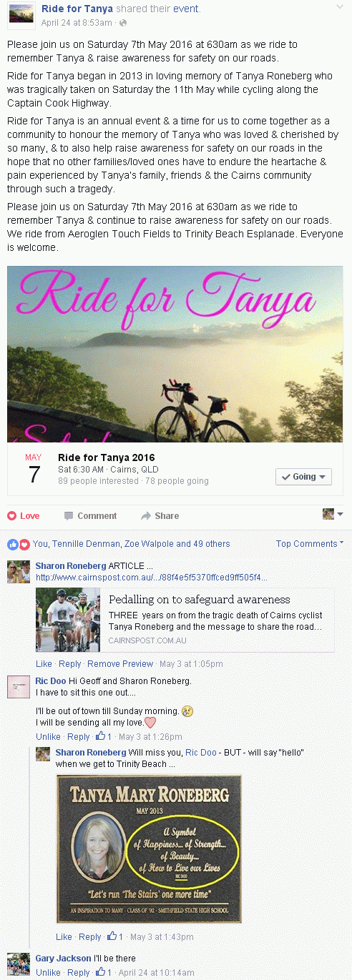The height and width of the screenshot is (980, 352).
Task: Open the globe privacy icon beside the post date
Action: tap(122, 23)
